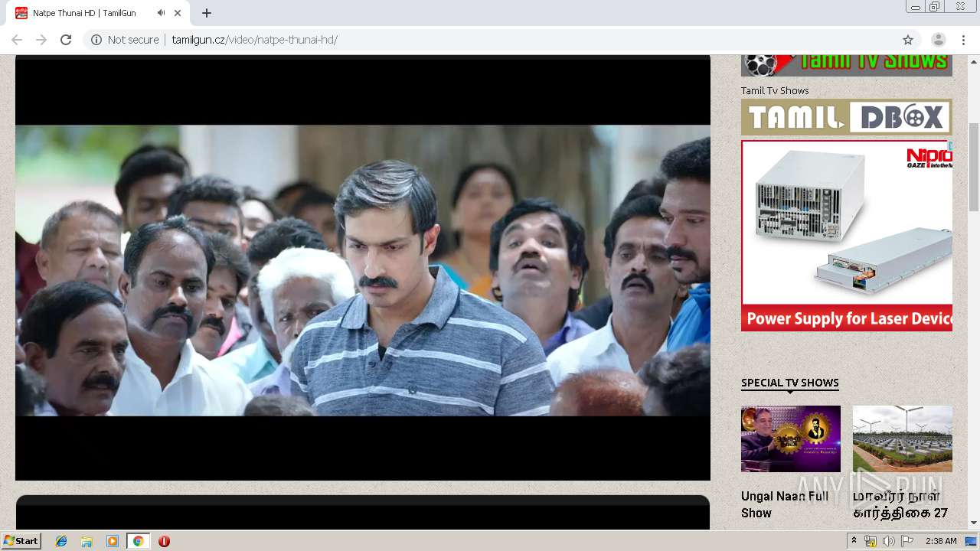Click the 2:38 AM taskbar clock
The height and width of the screenshot is (551, 980).
(941, 541)
